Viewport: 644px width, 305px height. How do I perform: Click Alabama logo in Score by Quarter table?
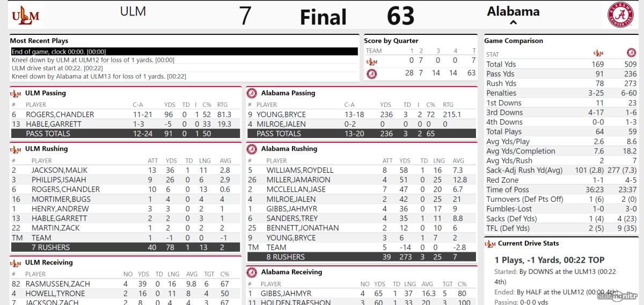[x=371, y=74]
